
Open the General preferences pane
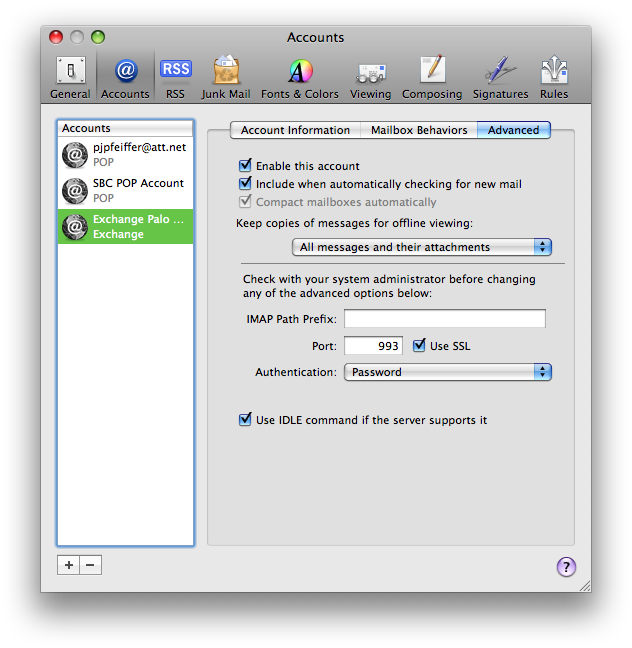pyautogui.click(x=70, y=78)
